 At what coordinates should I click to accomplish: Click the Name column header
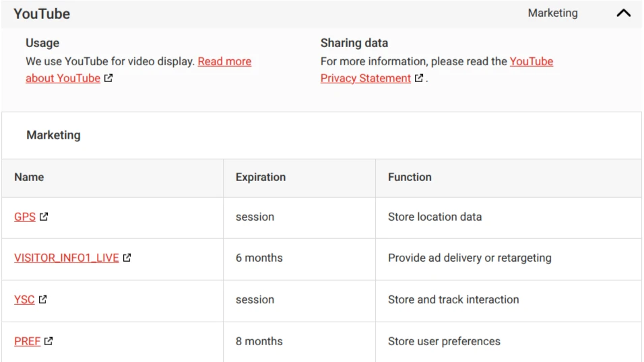tap(29, 177)
